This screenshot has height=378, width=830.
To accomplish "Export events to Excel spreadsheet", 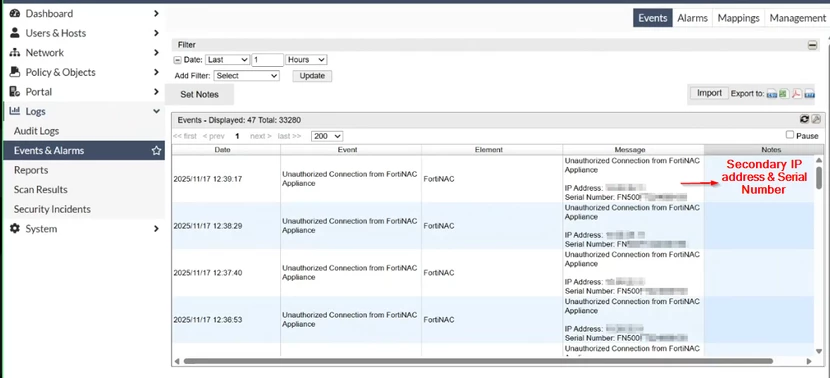I will pos(784,94).
